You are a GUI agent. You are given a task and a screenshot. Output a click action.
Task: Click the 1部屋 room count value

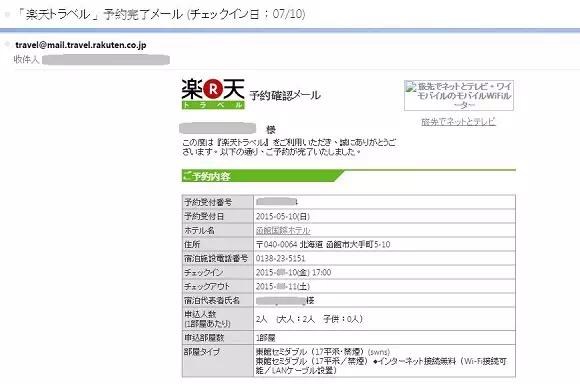[266, 338]
